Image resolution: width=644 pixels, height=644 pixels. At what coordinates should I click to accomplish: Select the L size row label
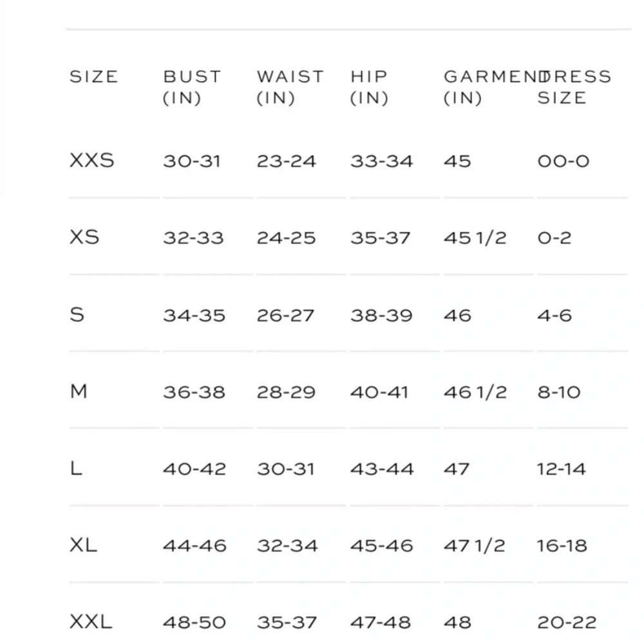(x=76, y=468)
